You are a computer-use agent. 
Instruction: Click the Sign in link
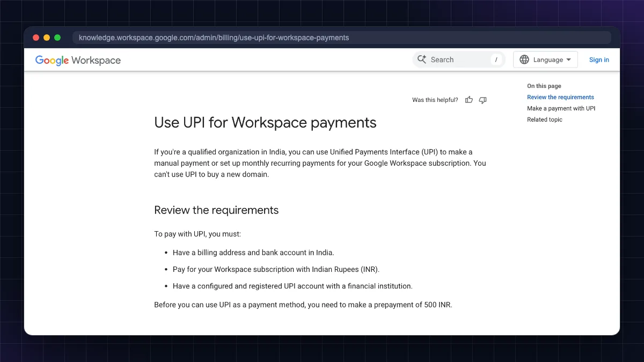599,60
